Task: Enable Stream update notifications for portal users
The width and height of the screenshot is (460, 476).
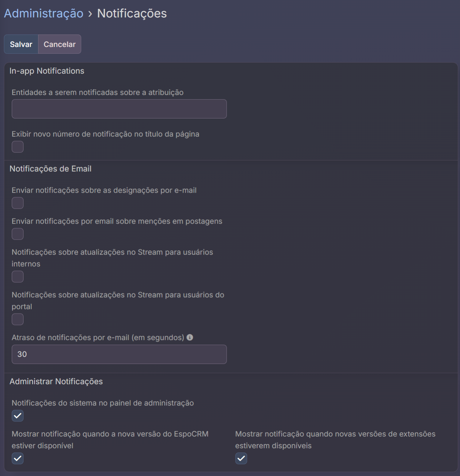Action: [17, 319]
